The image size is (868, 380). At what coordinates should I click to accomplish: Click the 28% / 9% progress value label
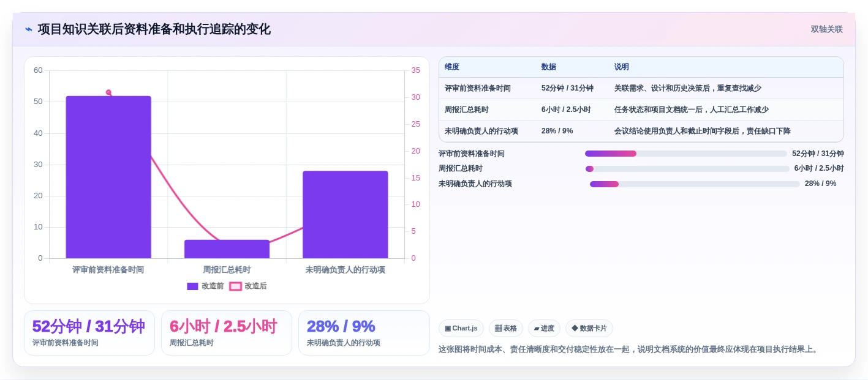pyautogui.click(x=820, y=184)
